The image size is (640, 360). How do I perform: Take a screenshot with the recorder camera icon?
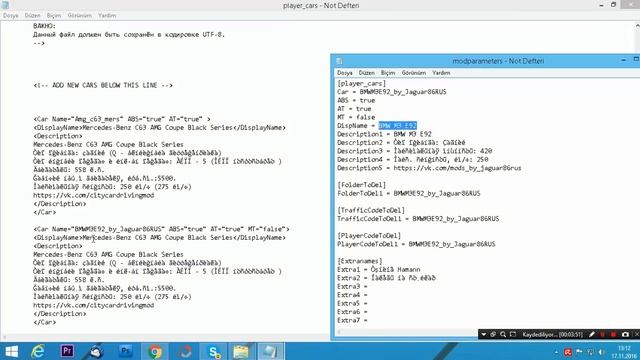(x=625, y=334)
